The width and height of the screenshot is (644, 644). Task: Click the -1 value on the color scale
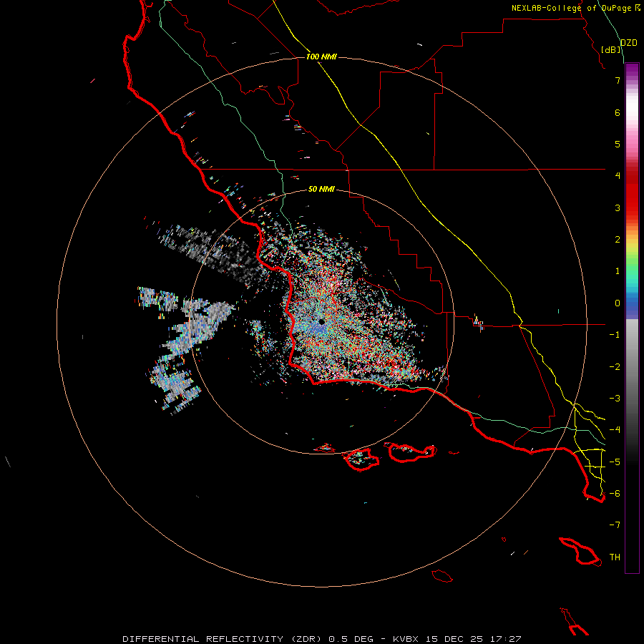(x=615, y=335)
